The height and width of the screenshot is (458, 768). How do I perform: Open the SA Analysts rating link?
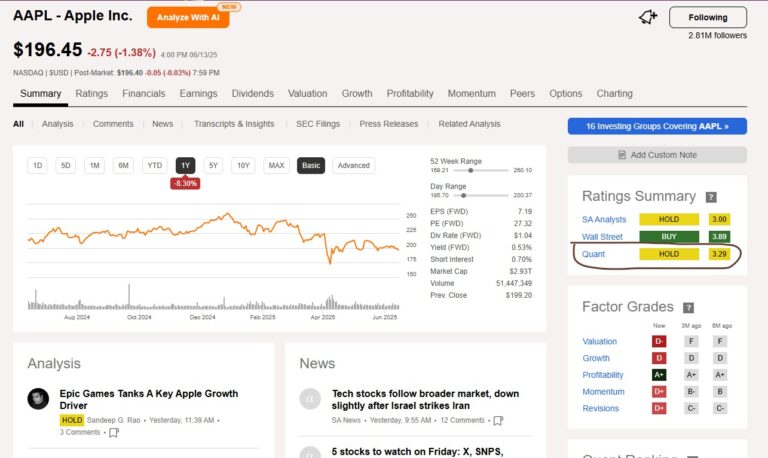click(604, 219)
